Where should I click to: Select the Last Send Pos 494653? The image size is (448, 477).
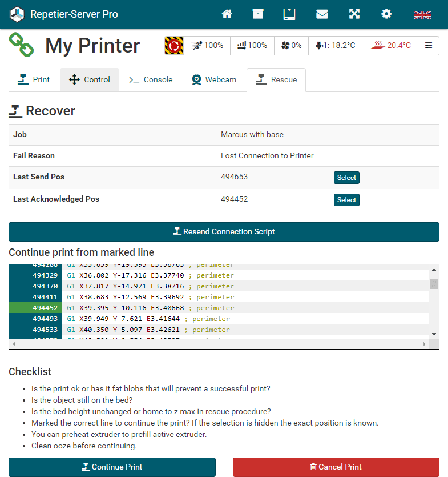tap(346, 178)
